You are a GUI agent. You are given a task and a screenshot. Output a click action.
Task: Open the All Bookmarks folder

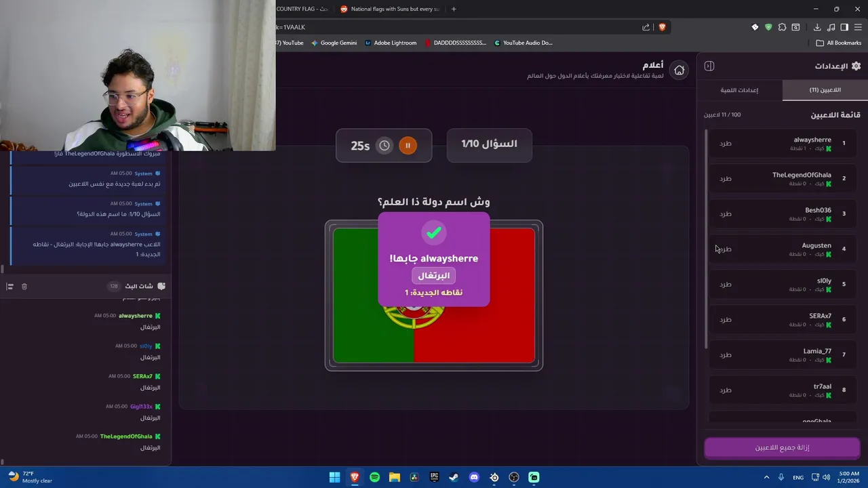pyautogui.click(x=839, y=43)
